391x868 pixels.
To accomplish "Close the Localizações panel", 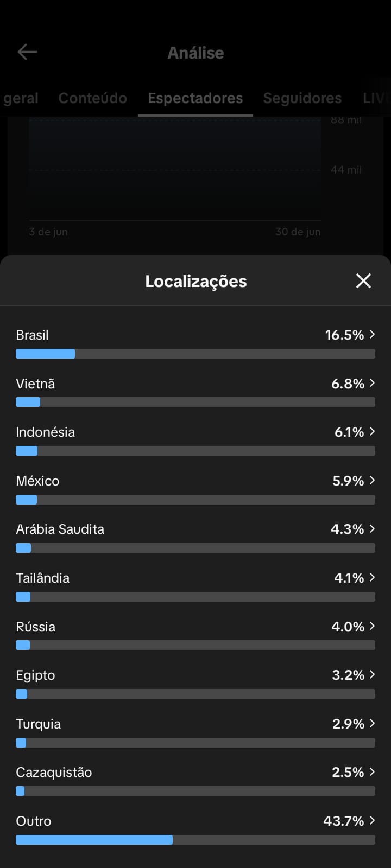I will tap(363, 280).
